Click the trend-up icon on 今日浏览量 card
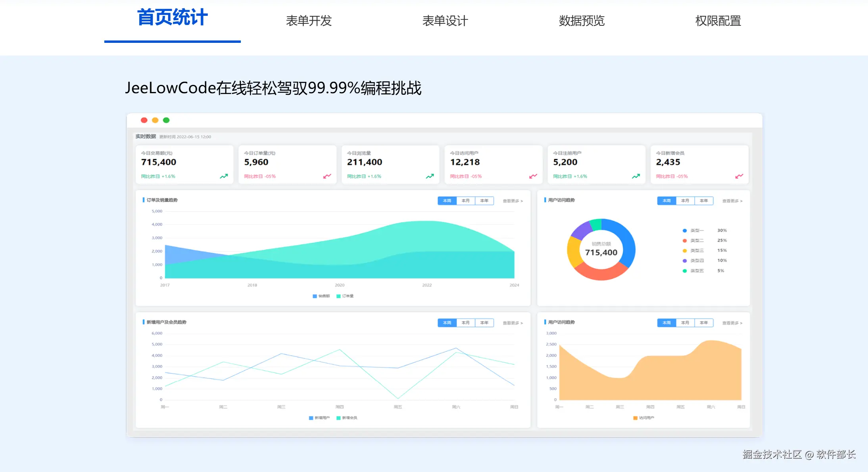868x472 pixels. tap(430, 176)
